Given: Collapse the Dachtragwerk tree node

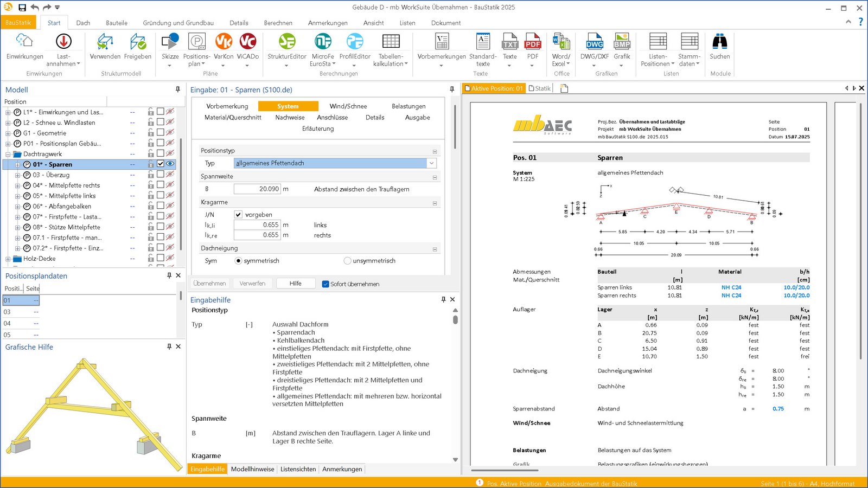Looking at the screenshot, I should pos(8,154).
